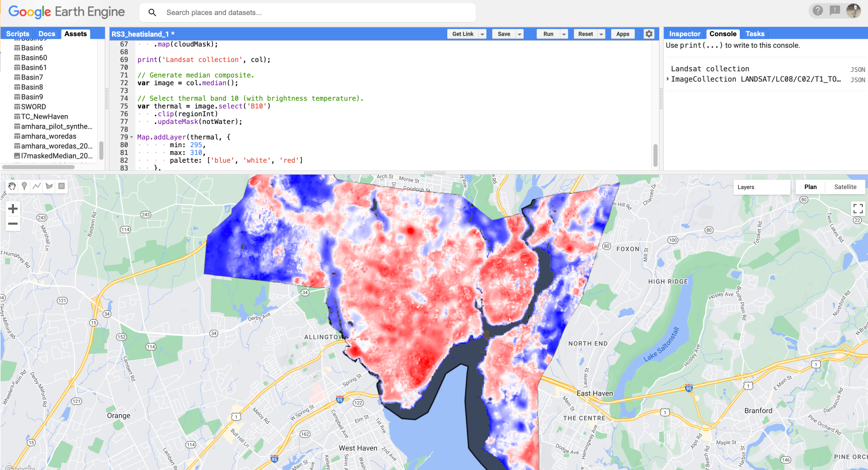Select the pan hand tool on the map
868x470 pixels.
point(11,186)
